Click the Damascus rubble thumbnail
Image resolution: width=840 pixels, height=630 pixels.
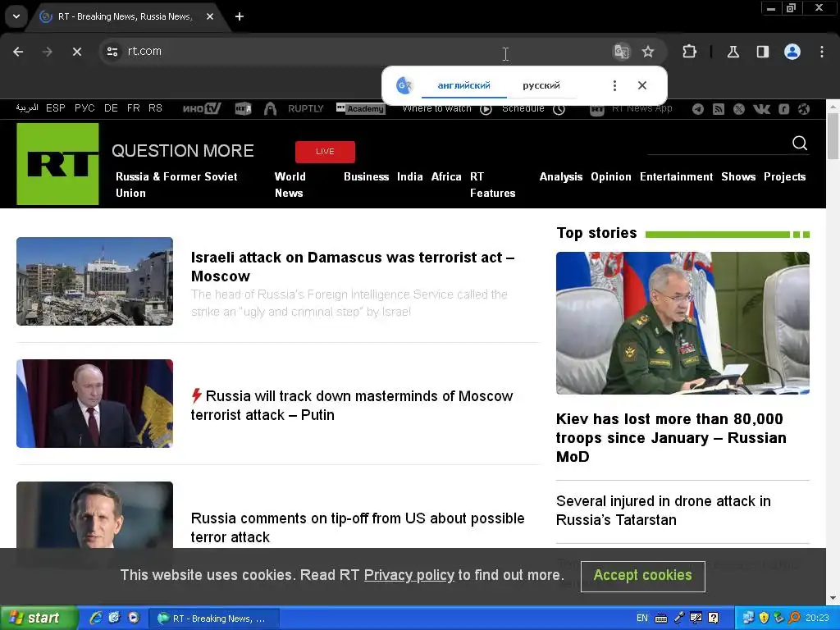[x=95, y=281]
